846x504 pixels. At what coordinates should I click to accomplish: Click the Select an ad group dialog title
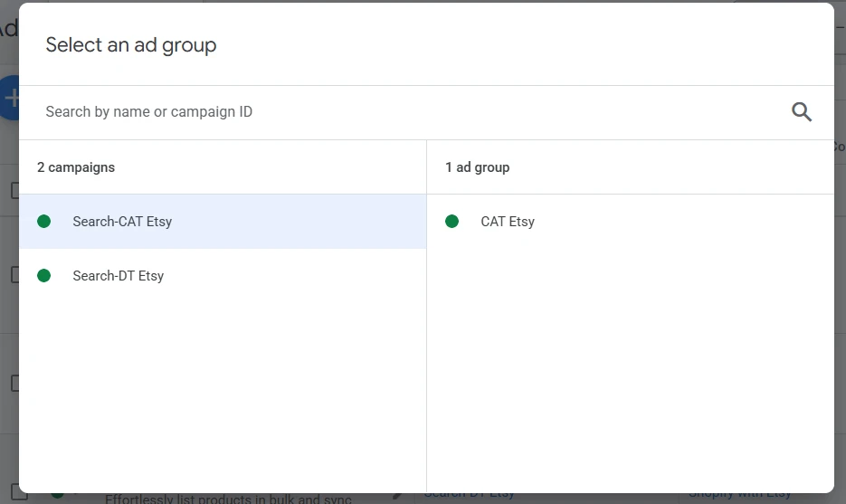[x=130, y=45]
